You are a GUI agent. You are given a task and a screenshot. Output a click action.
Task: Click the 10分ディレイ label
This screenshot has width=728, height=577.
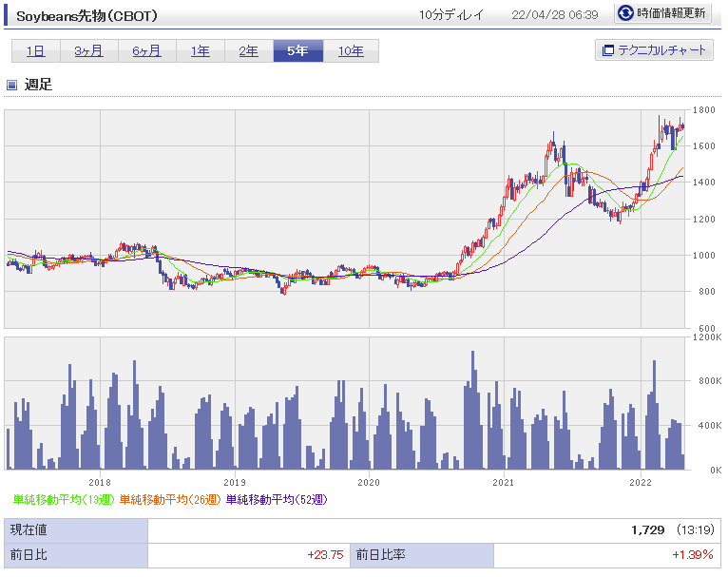pyautogui.click(x=451, y=15)
